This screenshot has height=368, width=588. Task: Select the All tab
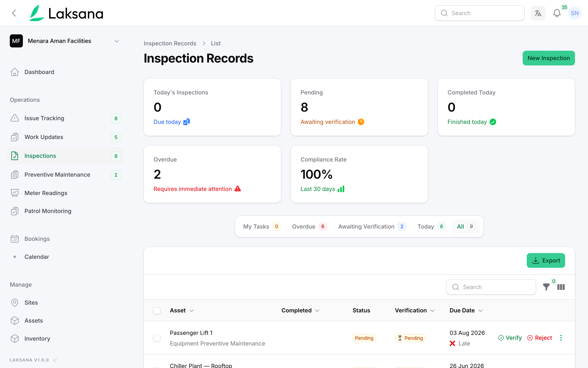[x=466, y=227]
